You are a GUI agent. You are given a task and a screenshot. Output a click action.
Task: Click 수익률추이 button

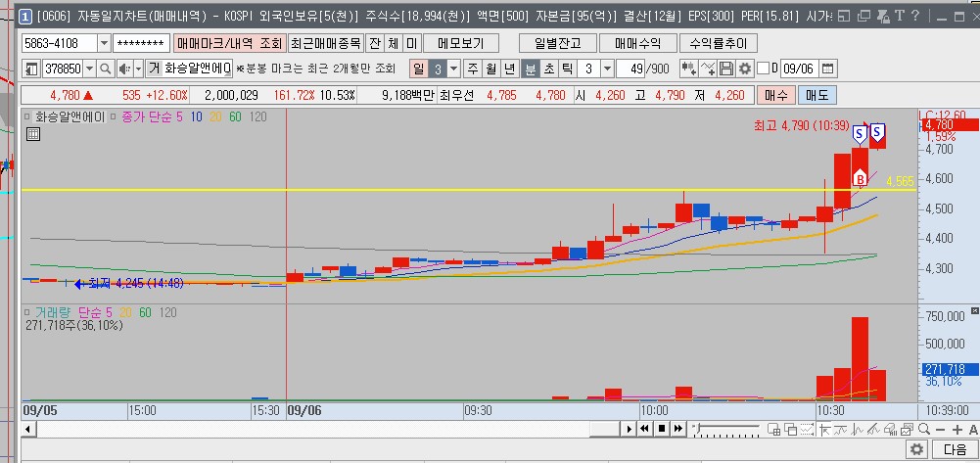[x=719, y=43]
